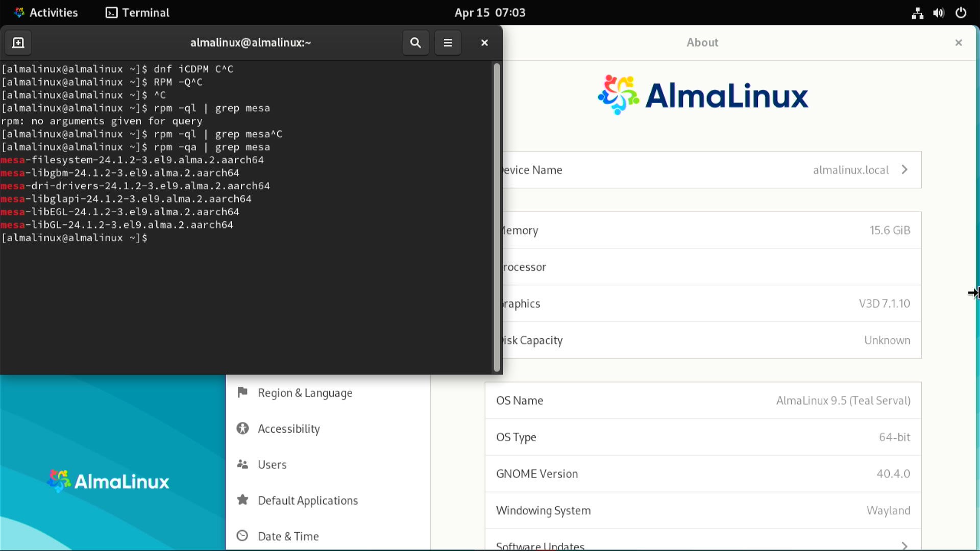
Task: Click the 'rpm -qa | grep mesa' command line
Action: pyautogui.click(x=135, y=147)
